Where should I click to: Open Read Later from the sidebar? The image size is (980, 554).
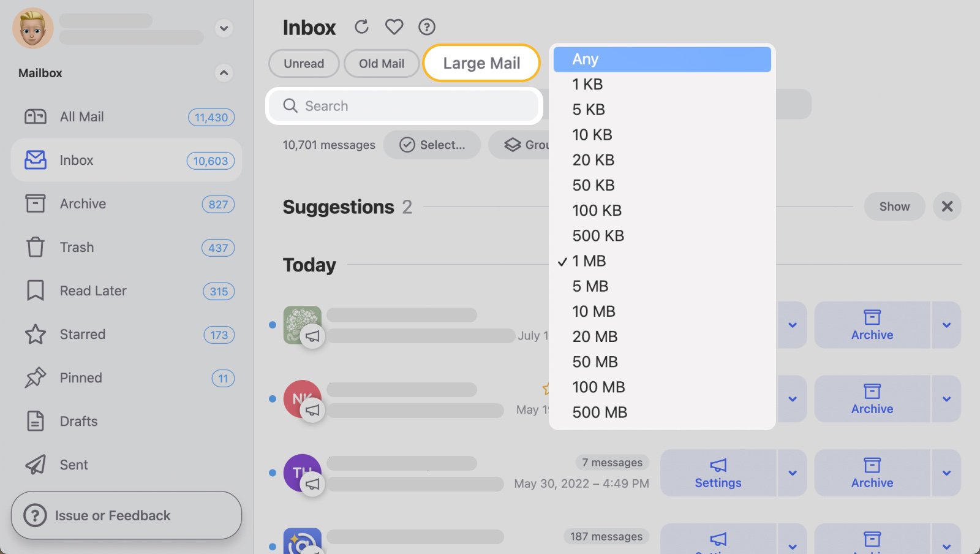(x=92, y=291)
